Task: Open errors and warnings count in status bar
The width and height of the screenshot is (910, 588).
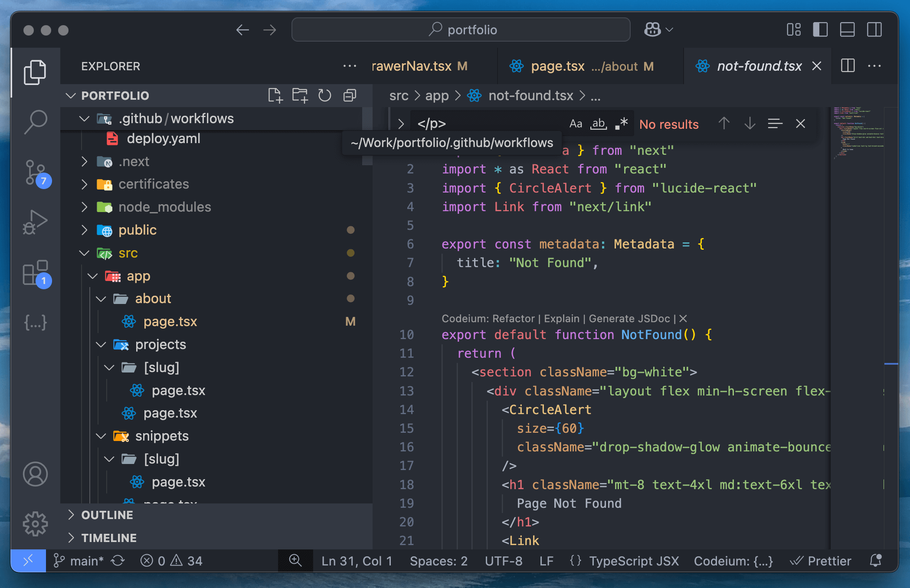Action: tap(171, 561)
